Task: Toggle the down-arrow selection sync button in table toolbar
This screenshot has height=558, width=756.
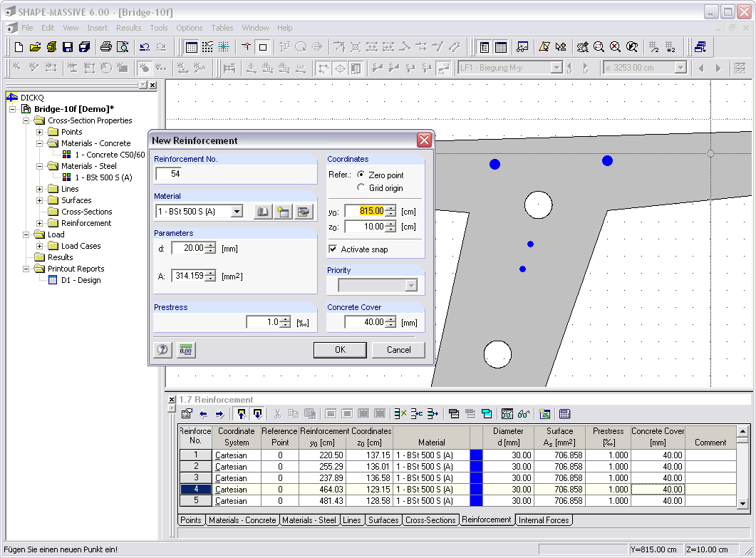Action: 257,414
